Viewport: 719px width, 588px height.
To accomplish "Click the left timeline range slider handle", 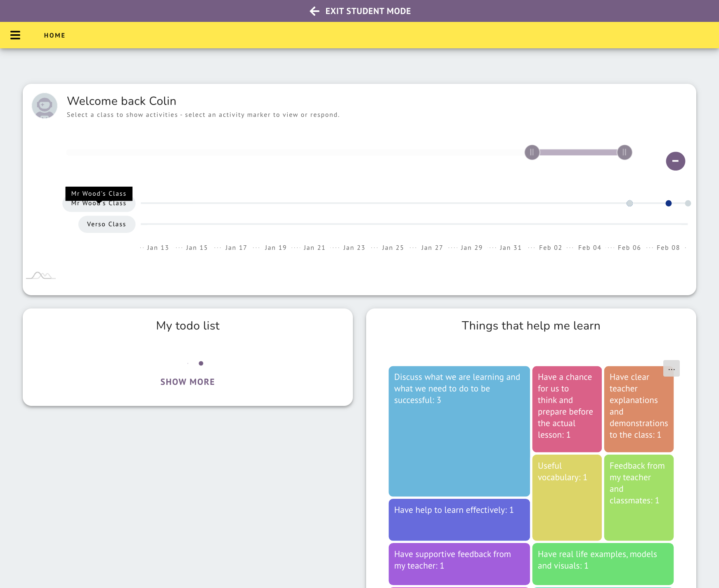I will point(532,152).
